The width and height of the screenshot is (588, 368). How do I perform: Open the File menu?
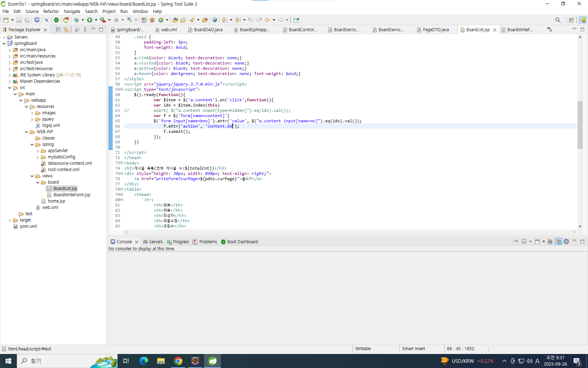(x=6, y=11)
